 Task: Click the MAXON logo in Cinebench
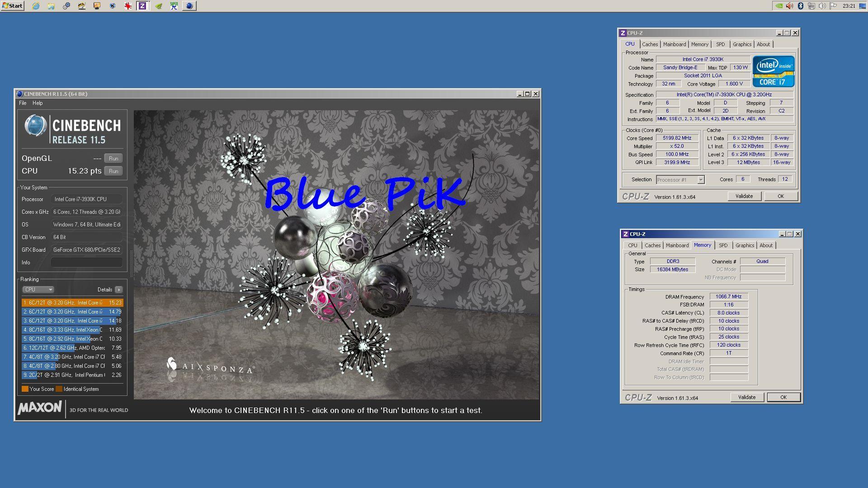point(40,408)
